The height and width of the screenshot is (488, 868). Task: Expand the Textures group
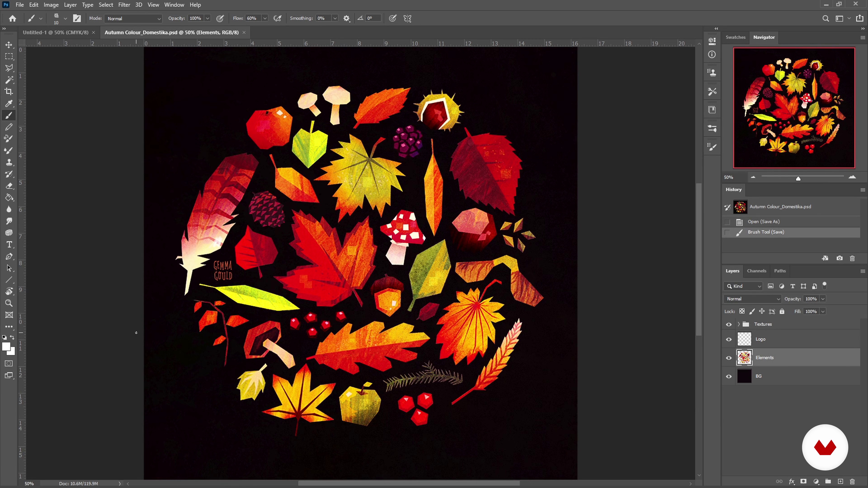pos(739,324)
